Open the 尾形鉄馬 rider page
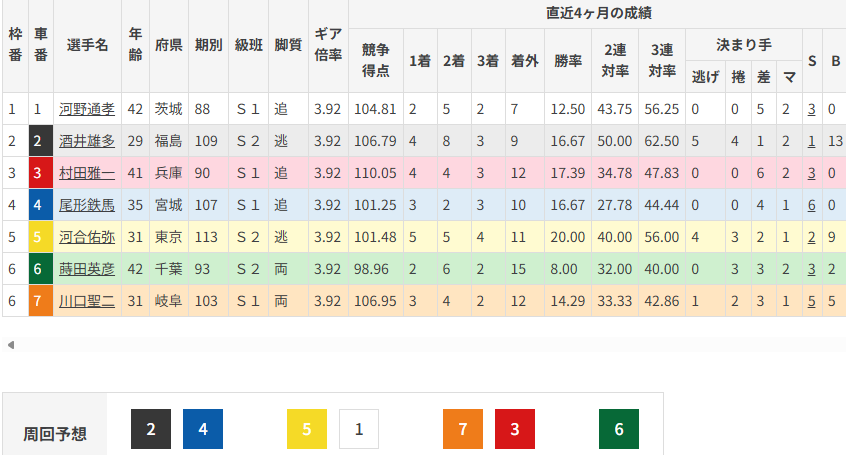Screen dimensions: 846x455 87,205
